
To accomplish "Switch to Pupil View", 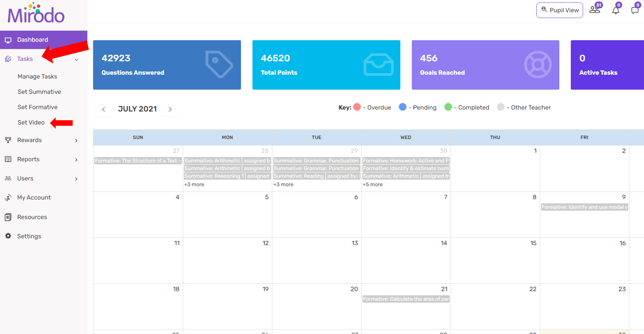I will (x=559, y=10).
